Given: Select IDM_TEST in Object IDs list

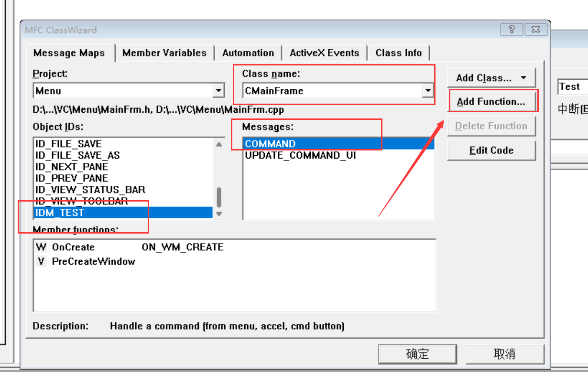Looking at the screenshot, I should pyautogui.click(x=123, y=213).
